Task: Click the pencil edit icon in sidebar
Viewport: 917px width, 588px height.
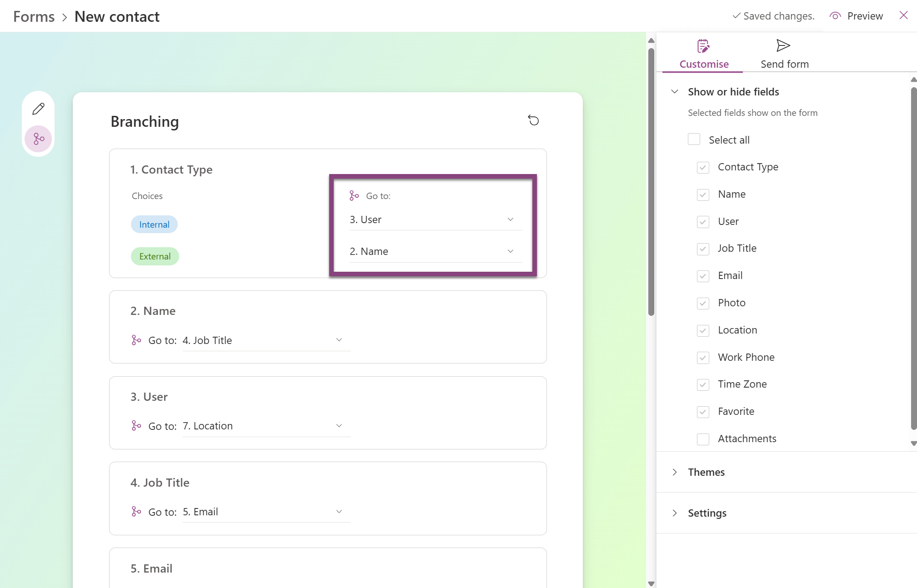Action: 39,109
